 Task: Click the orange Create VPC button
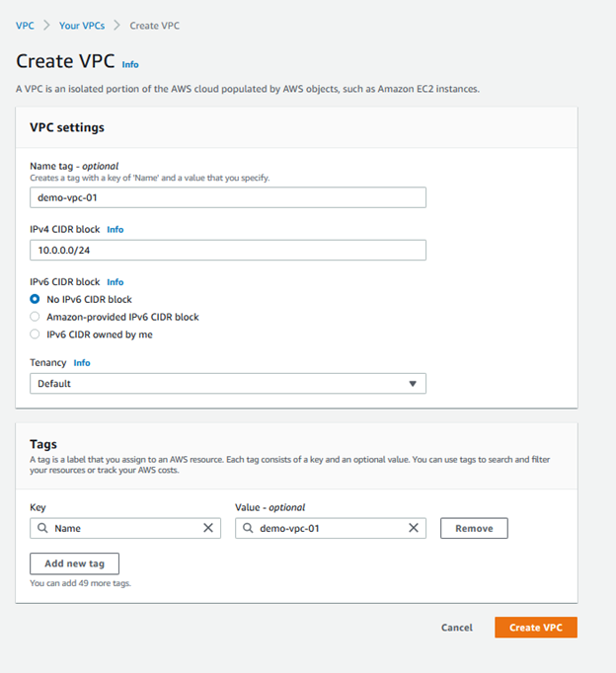(536, 628)
